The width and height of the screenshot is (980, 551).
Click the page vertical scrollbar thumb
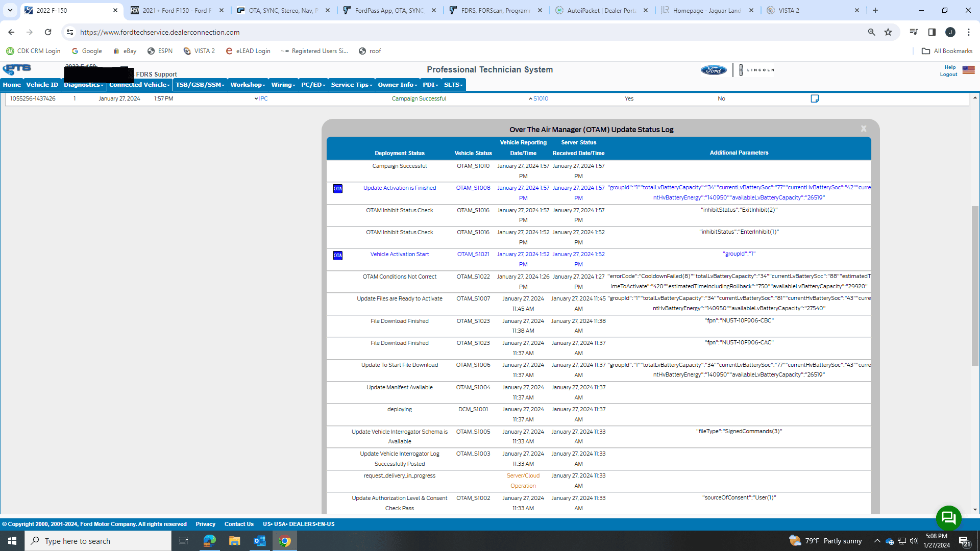click(x=975, y=286)
